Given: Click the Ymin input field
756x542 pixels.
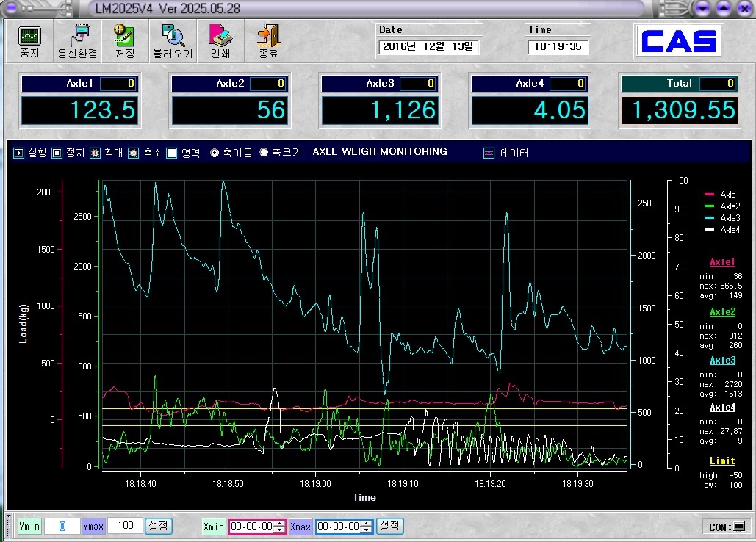Looking at the screenshot, I should (x=62, y=526).
